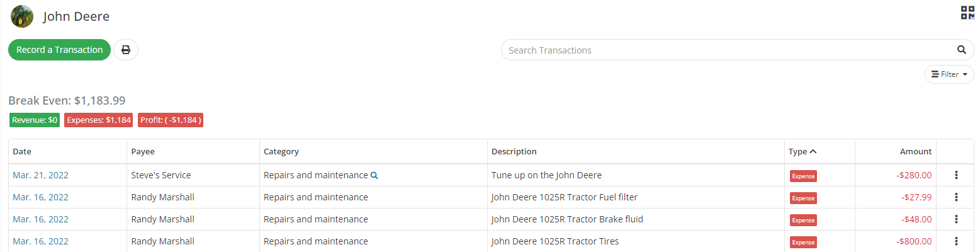This screenshot has width=980, height=252.
Task: Click the green Revenue: $0 badge
Action: [x=35, y=120]
